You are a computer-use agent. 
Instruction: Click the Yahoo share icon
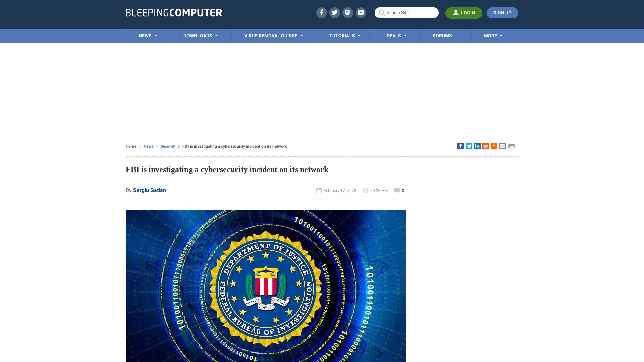494,146
